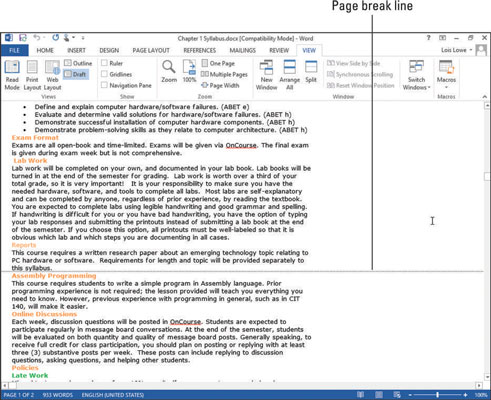This screenshot has height=400, width=491.
Task: Click the Redo/Repeat icon
Action: click(55, 38)
